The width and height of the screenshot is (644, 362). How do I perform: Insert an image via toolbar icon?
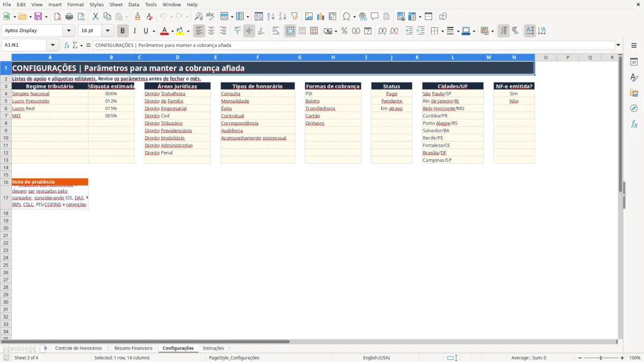click(309, 17)
